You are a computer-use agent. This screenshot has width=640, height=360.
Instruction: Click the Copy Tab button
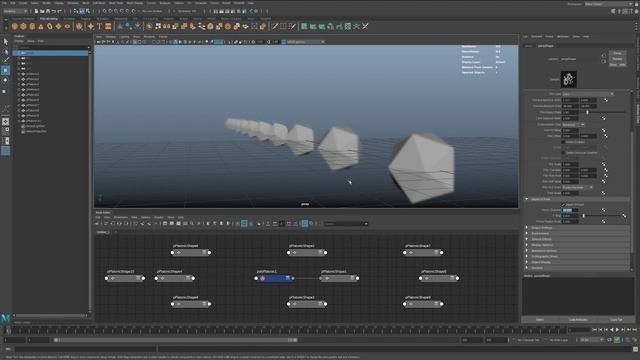point(616,320)
